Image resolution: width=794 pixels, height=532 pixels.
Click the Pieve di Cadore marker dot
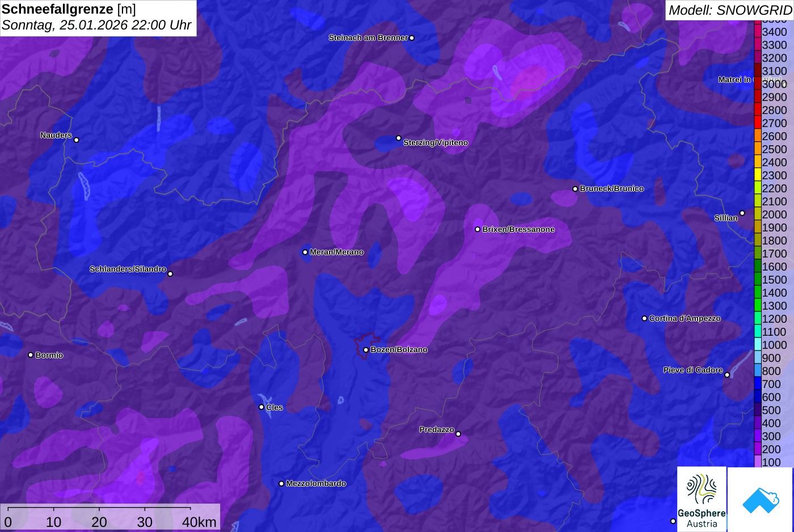click(727, 375)
